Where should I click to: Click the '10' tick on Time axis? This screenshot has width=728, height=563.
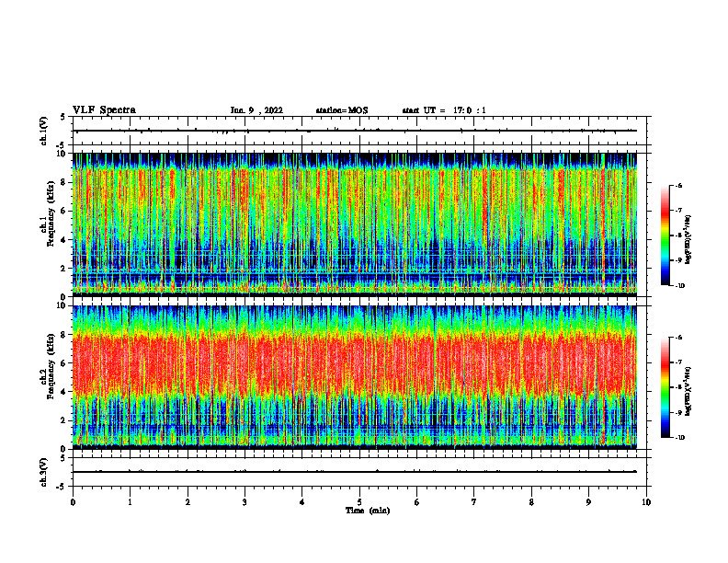pos(646,502)
